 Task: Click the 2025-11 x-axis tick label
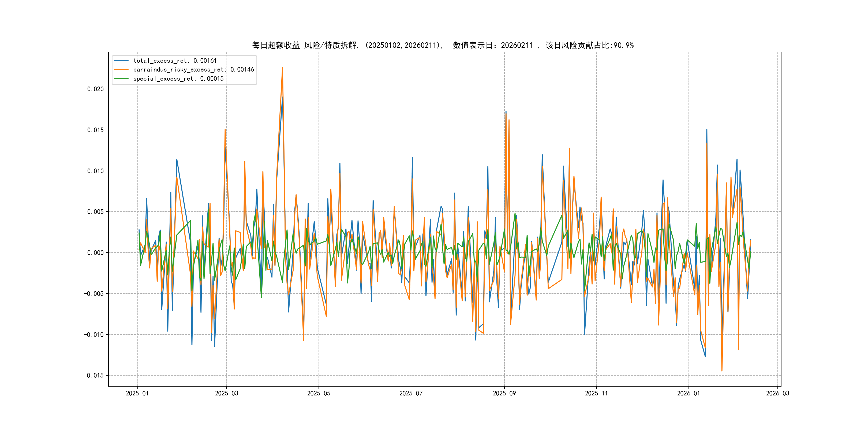pyautogui.click(x=596, y=393)
